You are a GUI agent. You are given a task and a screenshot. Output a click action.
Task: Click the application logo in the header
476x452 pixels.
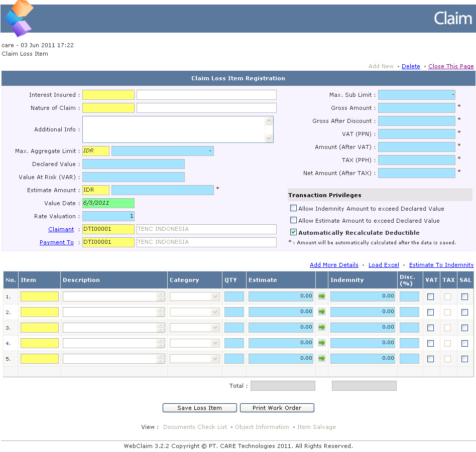pyautogui.click(x=19, y=19)
